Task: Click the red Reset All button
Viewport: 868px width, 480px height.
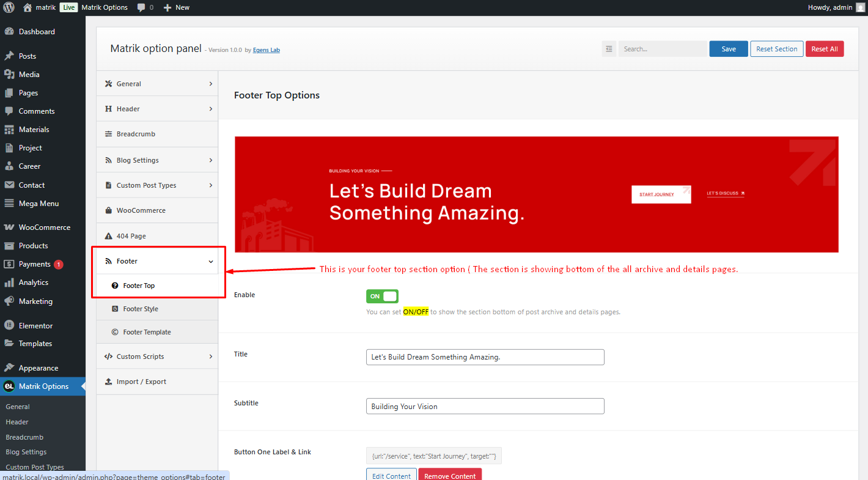Action: pyautogui.click(x=825, y=49)
